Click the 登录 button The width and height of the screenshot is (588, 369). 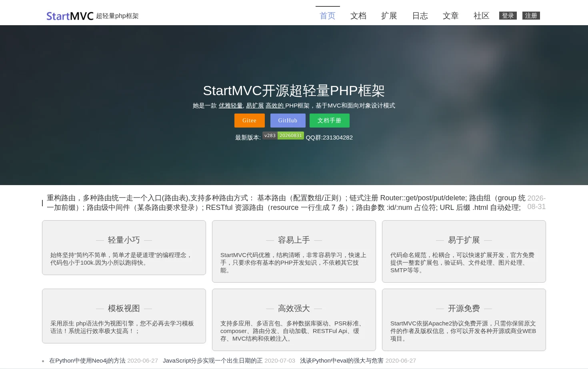[x=508, y=16]
